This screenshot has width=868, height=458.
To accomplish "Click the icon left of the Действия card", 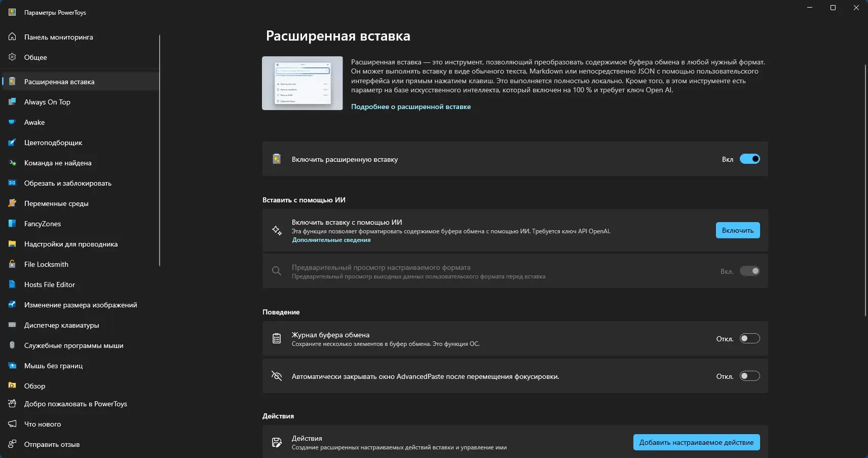I will 277,442.
